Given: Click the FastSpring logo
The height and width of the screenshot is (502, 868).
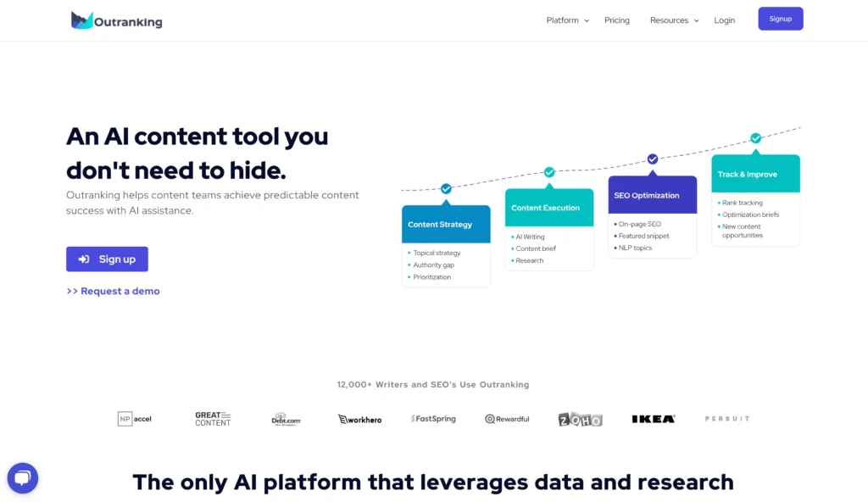Looking at the screenshot, I should tap(433, 419).
